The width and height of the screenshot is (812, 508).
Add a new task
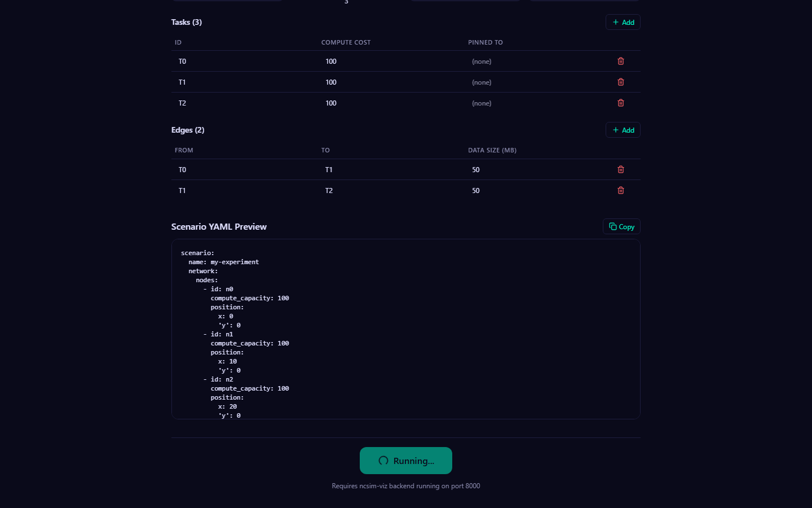[x=623, y=22]
